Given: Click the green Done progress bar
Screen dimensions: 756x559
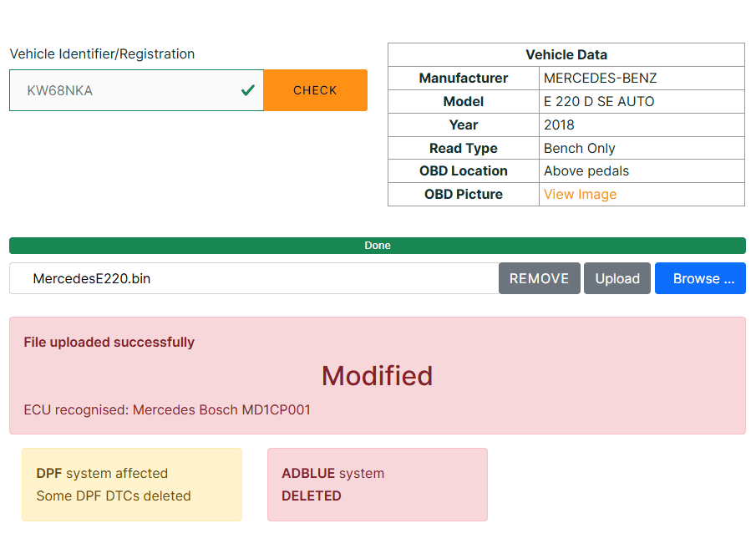Looking at the screenshot, I should (378, 246).
